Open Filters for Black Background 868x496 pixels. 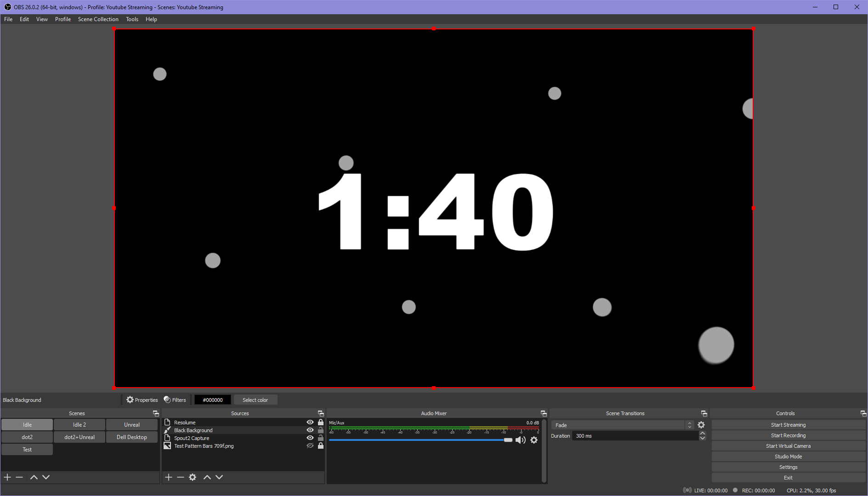(175, 400)
